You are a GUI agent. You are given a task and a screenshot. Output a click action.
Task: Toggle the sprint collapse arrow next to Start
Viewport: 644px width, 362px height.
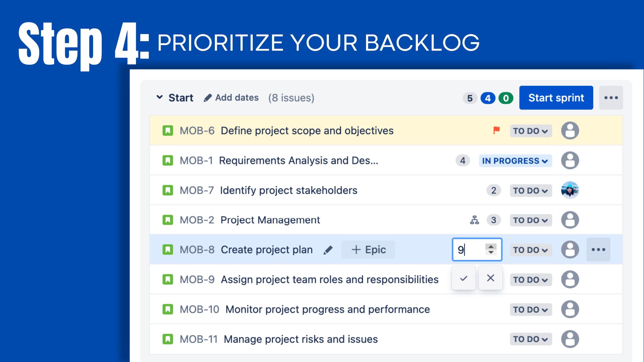tap(160, 98)
